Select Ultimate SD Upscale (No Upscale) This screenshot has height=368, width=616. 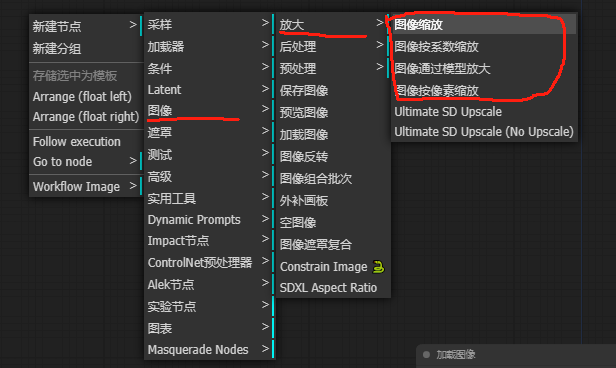484,132
